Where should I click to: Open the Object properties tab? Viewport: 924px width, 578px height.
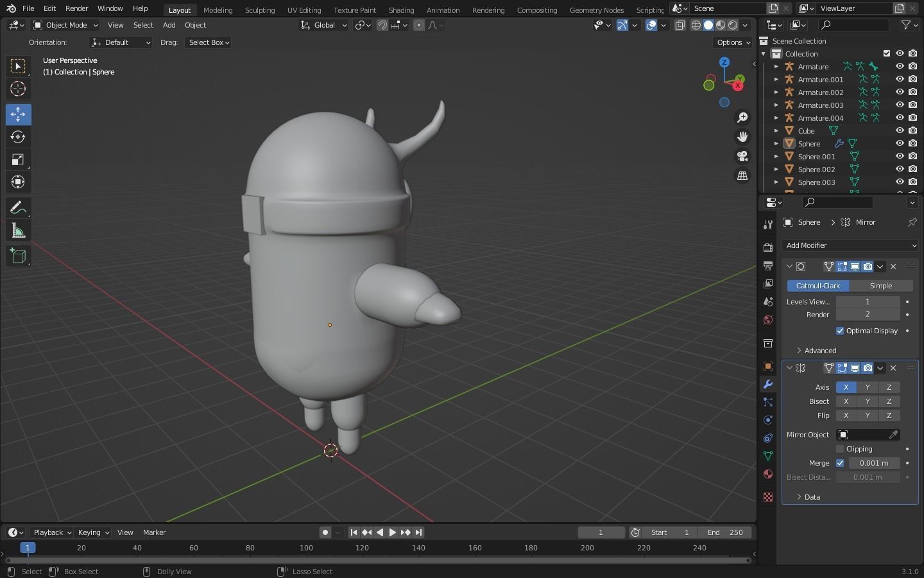point(767,366)
